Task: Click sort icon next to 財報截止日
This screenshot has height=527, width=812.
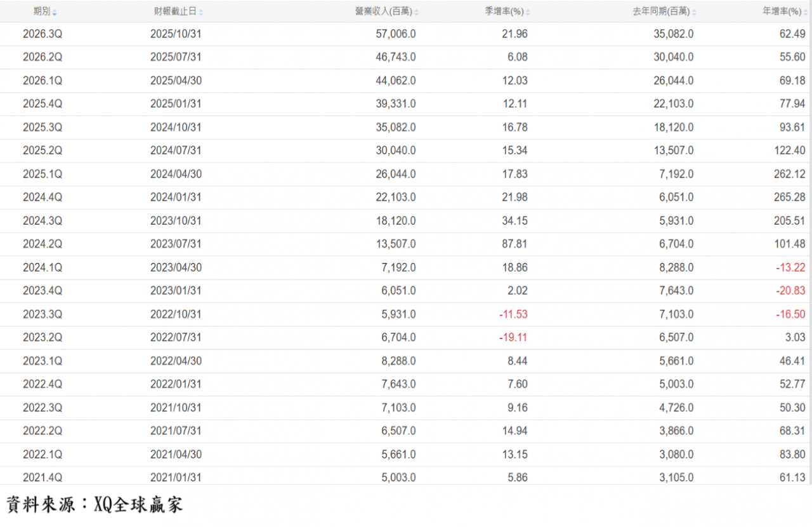Action: pyautogui.click(x=201, y=13)
